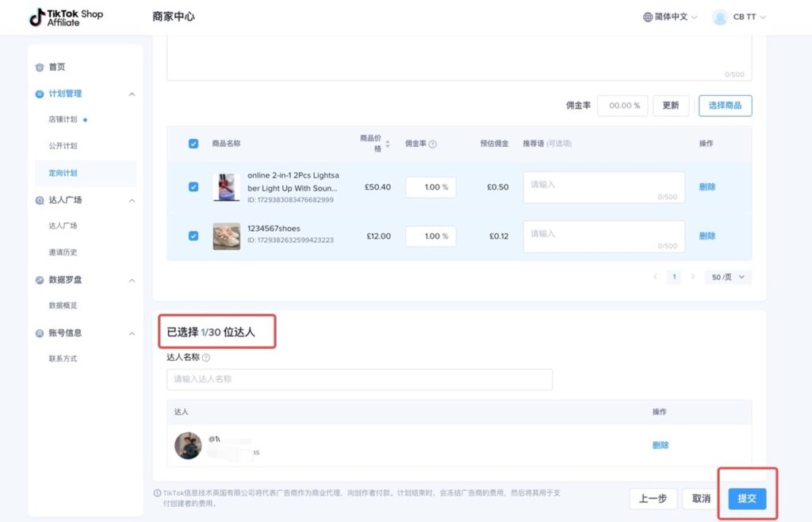Click the 达人广场 section icon
This screenshot has height=522, width=812.
point(40,201)
